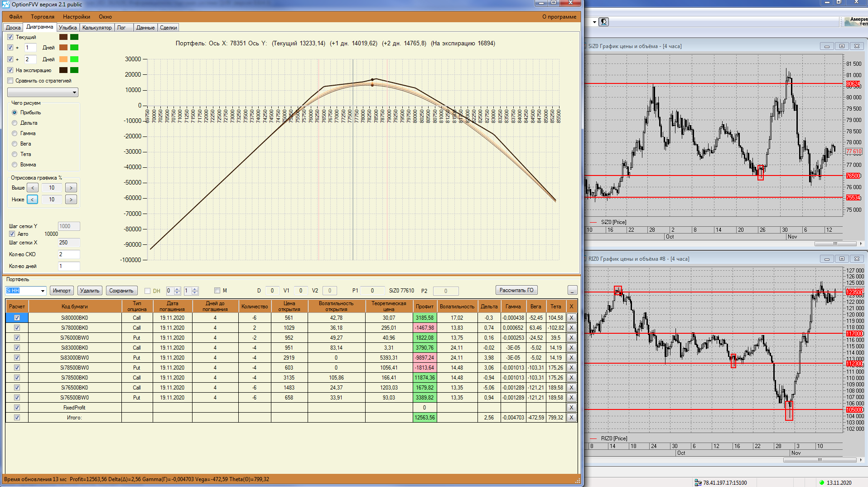Click the horizontal scrollbar of the RIZ0 chart
The image size is (868, 487).
pyautogui.click(x=820, y=460)
